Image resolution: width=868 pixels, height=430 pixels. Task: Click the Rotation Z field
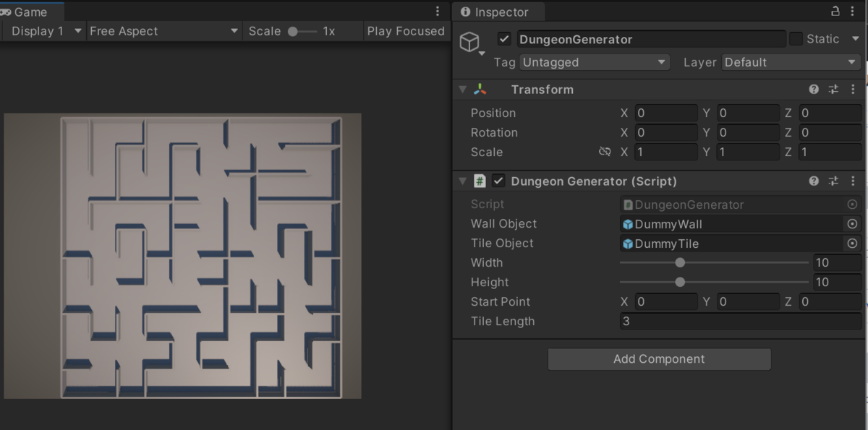click(x=830, y=132)
